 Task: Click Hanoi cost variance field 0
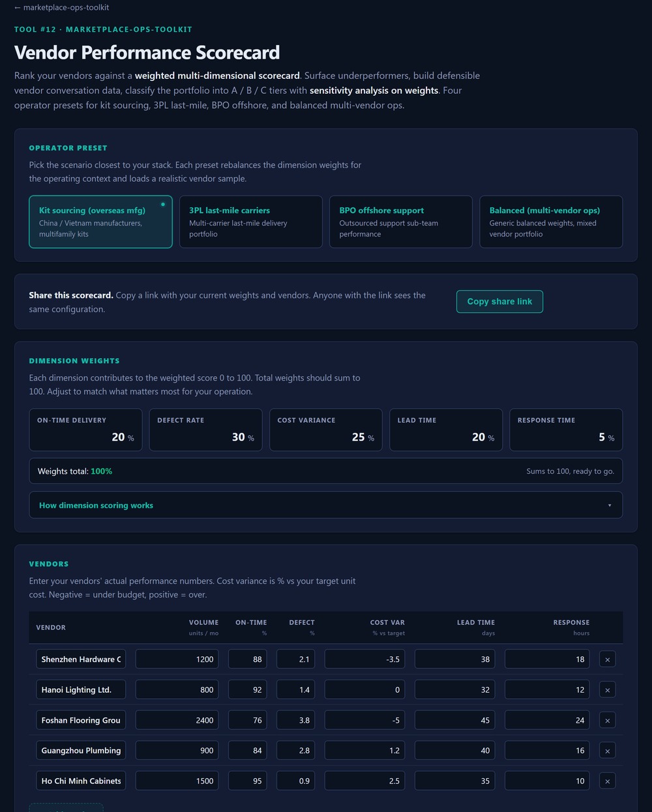pos(364,689)
